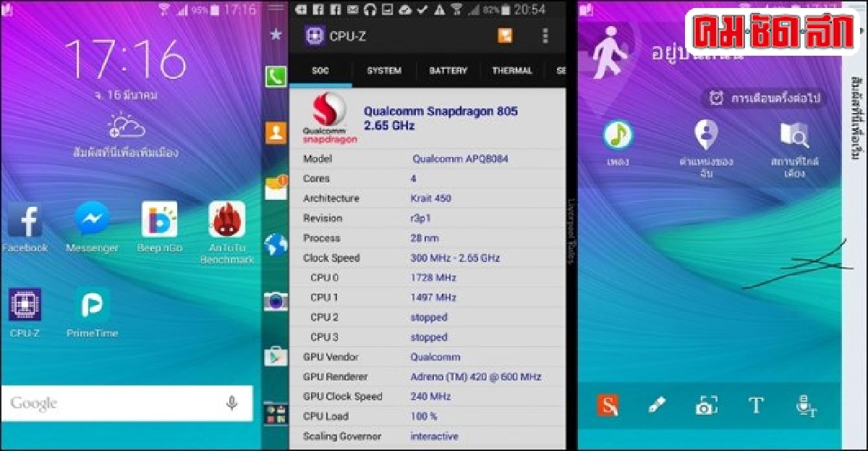Image resolution: width=868 pixels, height=451 pixels.
Task: Select the pen tool in the bottom toolbar
Action: coord(656,405)
